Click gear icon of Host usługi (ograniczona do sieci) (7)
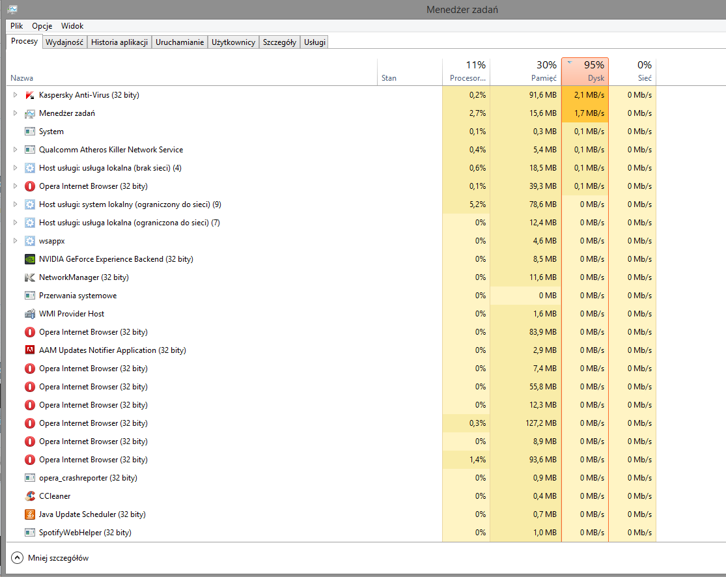 pos(30,223)
